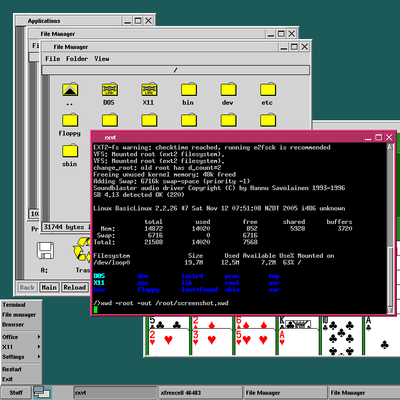The image size is (400, 400).
Task: Click the rxvt terminal vertical scrollbar
Action: click(x=390, y=228)
